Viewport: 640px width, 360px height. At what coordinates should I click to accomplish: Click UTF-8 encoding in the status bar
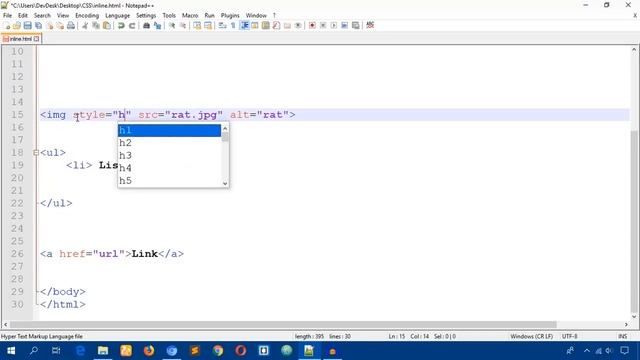pos(570,336)
